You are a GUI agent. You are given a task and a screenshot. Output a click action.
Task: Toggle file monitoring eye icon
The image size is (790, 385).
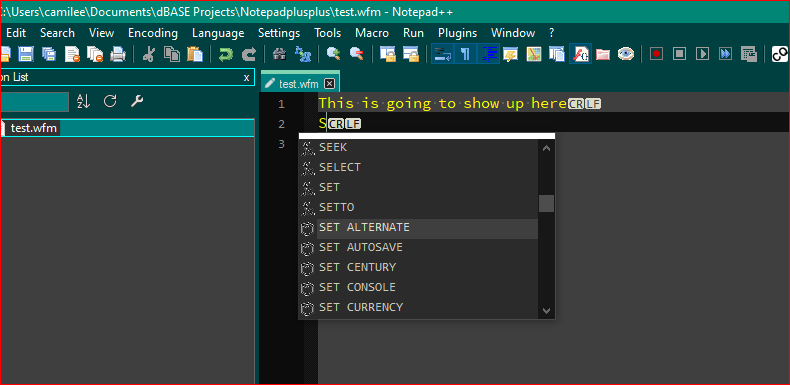tap(626, 54)
